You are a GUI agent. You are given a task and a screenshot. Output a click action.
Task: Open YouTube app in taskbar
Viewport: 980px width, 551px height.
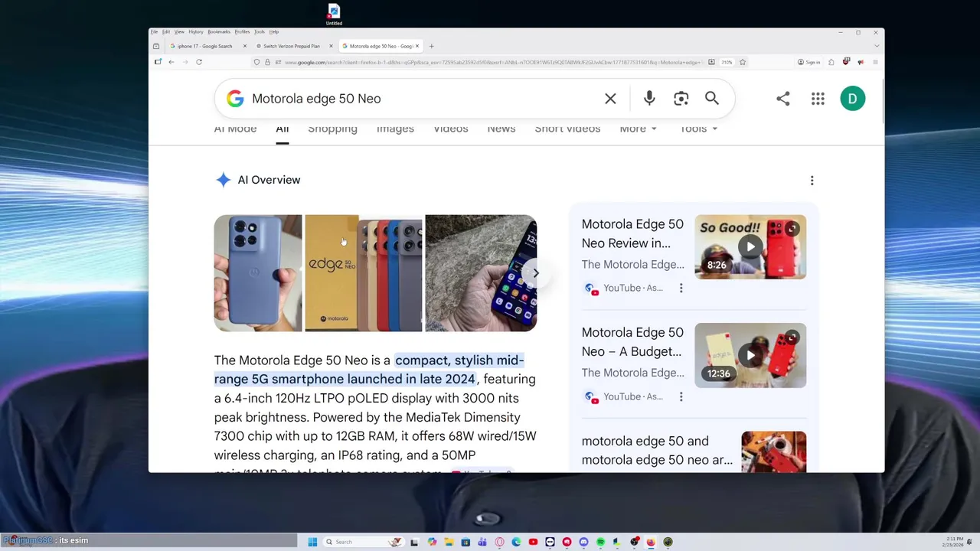coord(533,542)
